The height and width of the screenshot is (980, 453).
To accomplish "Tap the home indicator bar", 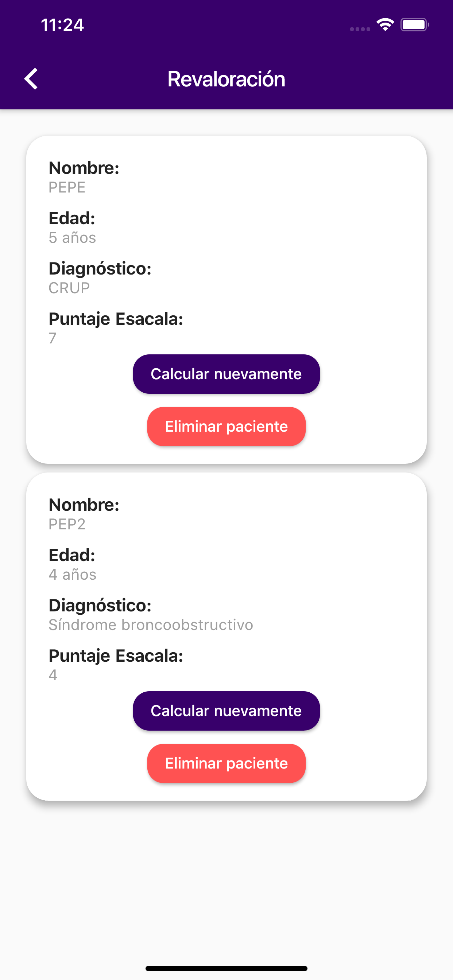I will coord(226,968).
